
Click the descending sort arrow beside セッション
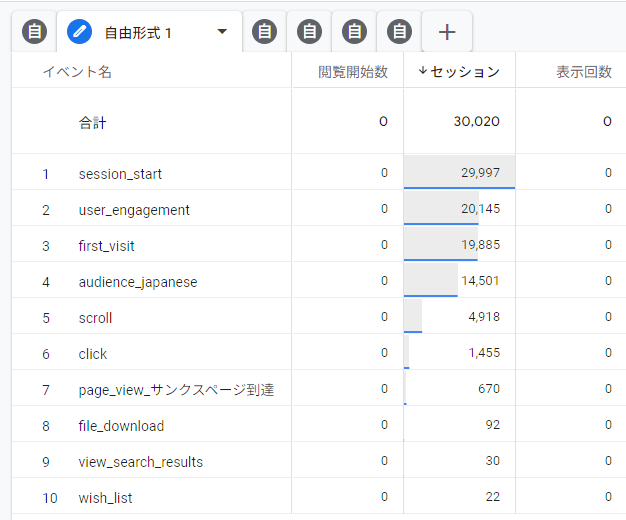423,71
